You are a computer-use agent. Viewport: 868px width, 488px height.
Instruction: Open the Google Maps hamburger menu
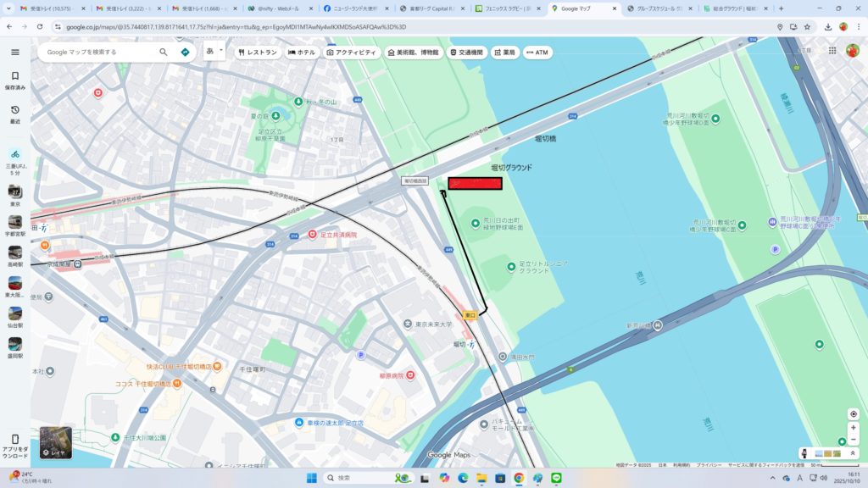click(x=14, y=52)
